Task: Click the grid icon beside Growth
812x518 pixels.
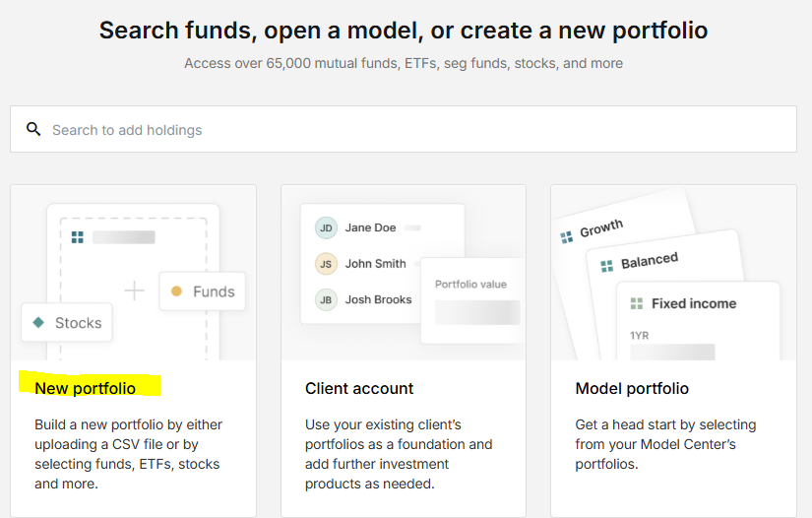Action: pos(567,237)
